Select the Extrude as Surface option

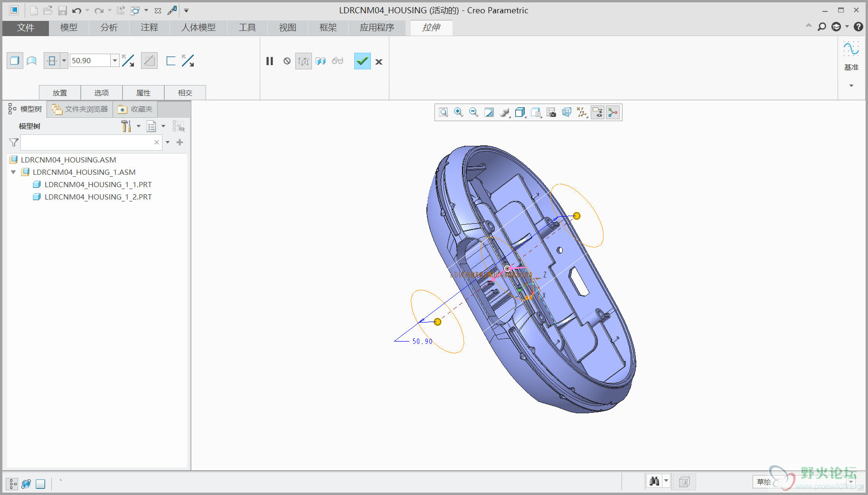(x=32, y=61)
